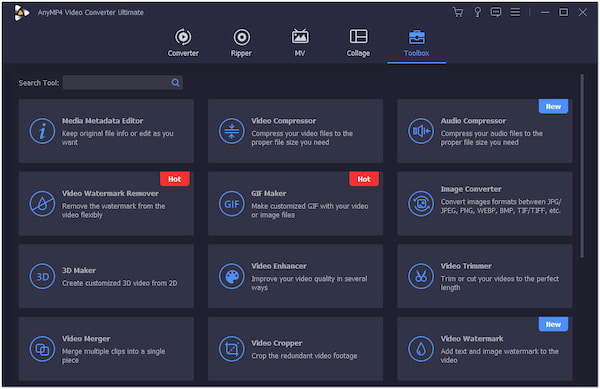Open the Image Converter title

[471, 189]
